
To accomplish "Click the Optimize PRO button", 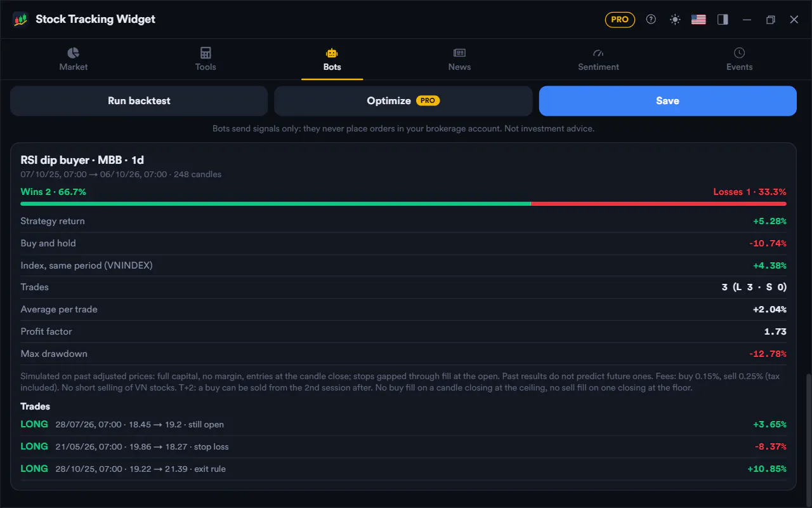I will click(403, 101).
